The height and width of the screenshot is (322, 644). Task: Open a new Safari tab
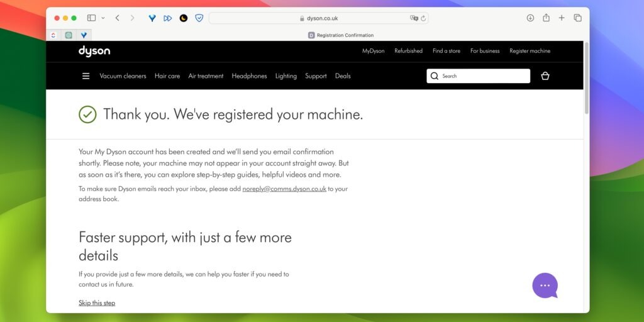pyautogui.click(x=562, y=18)
